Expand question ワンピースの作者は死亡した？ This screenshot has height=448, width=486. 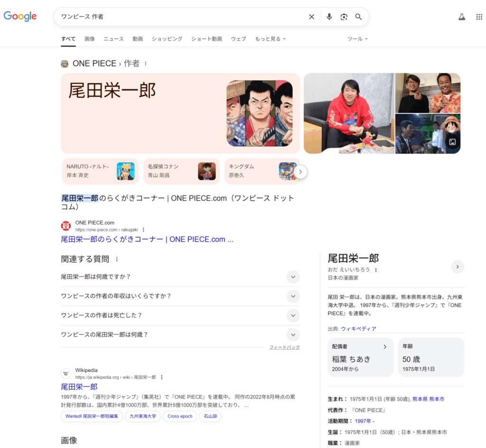point(293,315)
